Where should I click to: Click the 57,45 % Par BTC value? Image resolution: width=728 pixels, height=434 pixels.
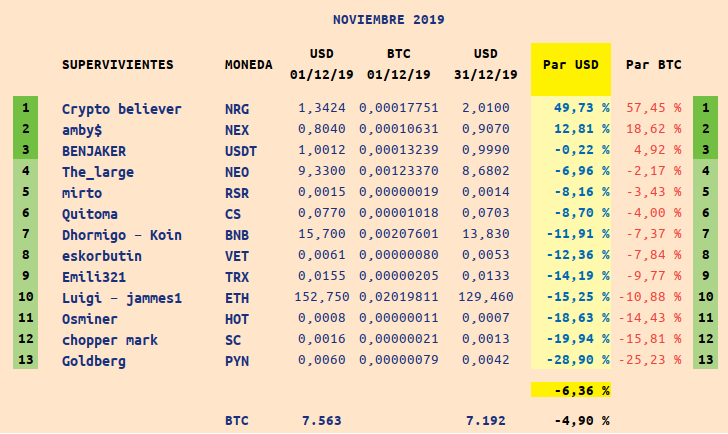point(653,108)
